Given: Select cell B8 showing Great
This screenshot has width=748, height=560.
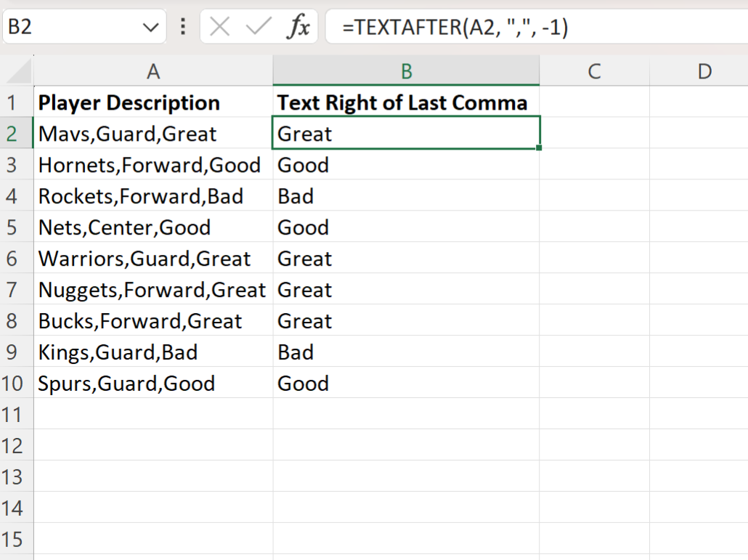Looking at the screenshot, I should pyautogui.click(x=406, y=320).
